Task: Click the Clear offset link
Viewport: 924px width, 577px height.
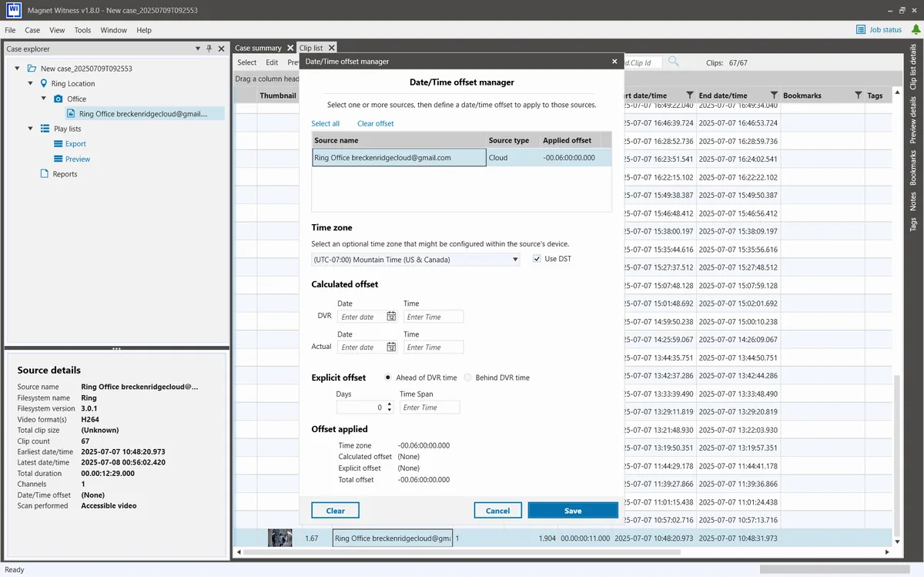Action: [x=375, y=123]
